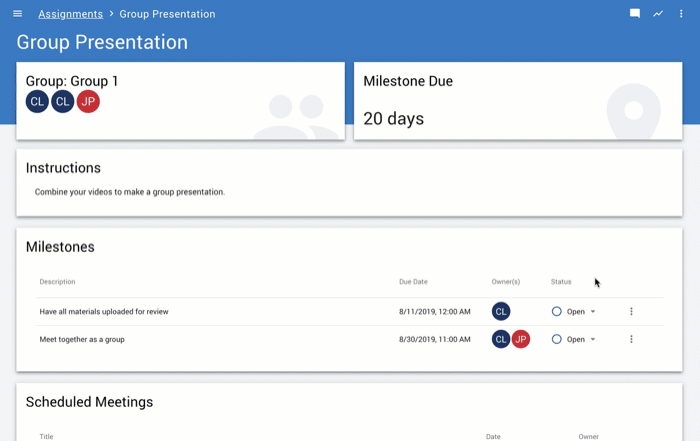This screenshot has width=700, height=441.
Task: Click first CL avatar in Group 1 card
Action: pos(37,102)
